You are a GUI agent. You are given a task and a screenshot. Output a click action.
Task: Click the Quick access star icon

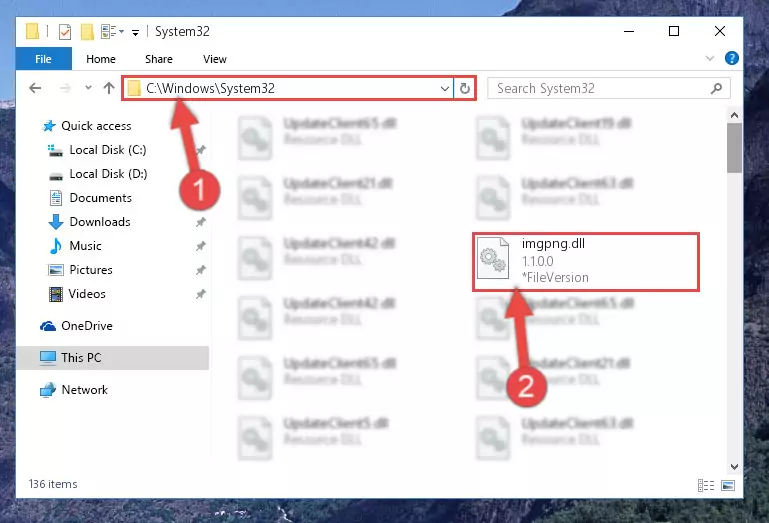pyautogui.click(x=49, y=126)
